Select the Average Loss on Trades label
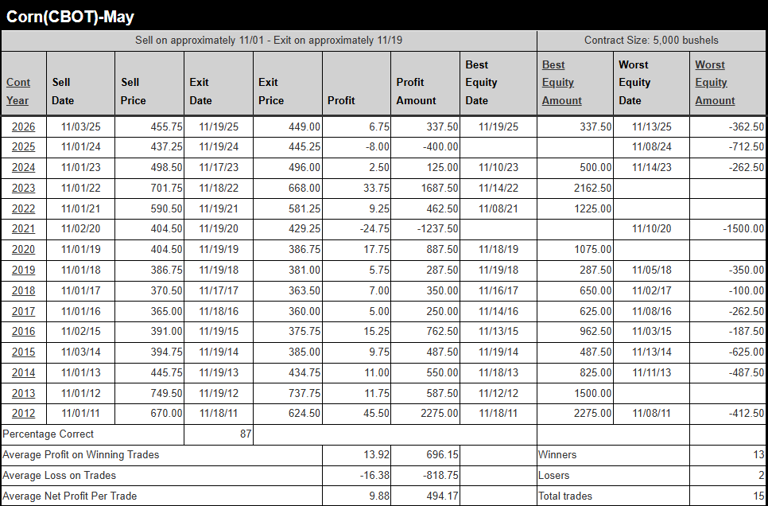This screenshot has height=506, width=768. point(59,475)
